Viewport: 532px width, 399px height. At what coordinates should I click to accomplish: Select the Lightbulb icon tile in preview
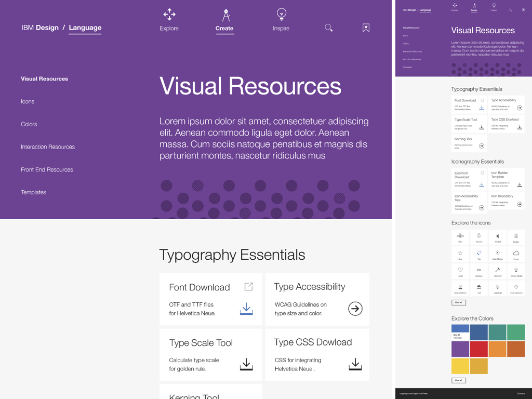497,288
